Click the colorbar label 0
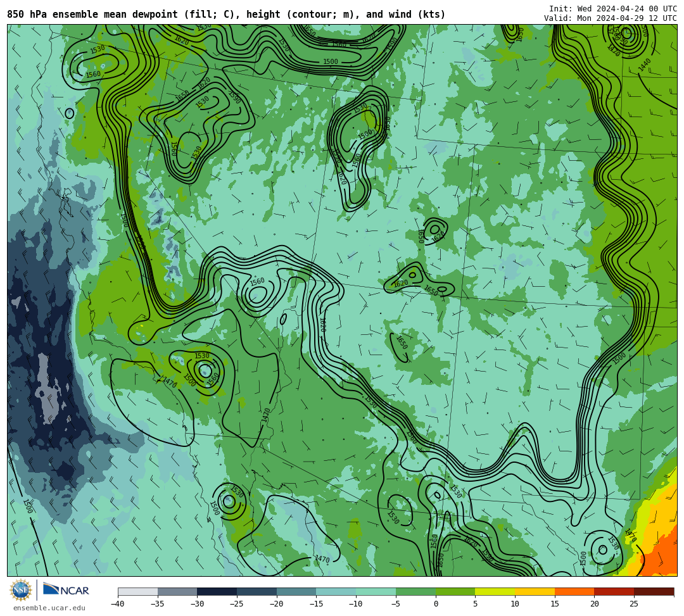This screenshot has width=684, height=616. click(x=435, y=604)
